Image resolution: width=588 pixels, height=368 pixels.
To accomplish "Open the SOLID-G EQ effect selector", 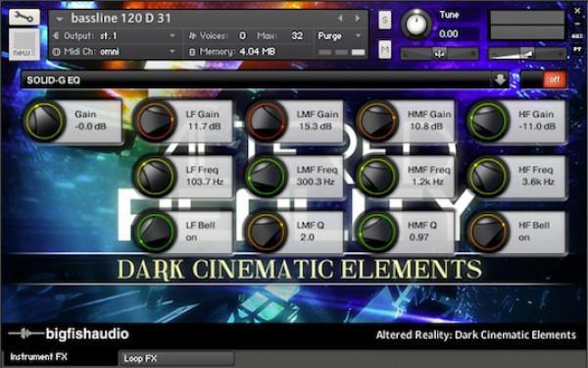I will [265, 80].
